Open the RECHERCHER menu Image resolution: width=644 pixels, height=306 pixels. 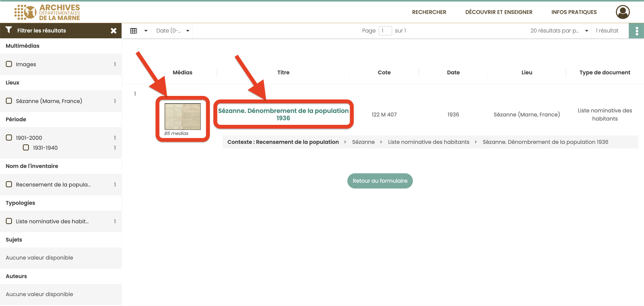[x=429, y=12]
